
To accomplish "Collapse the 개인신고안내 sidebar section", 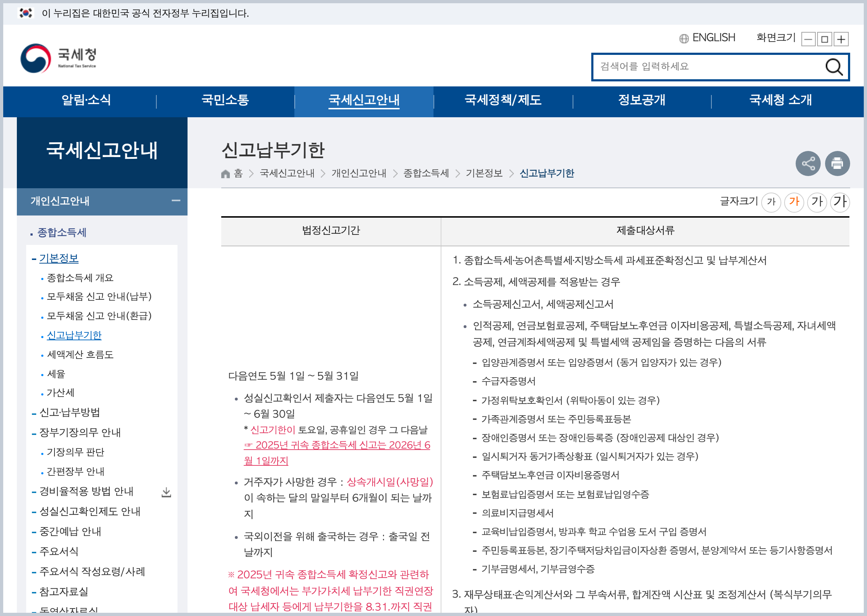I will click(176, 201).
